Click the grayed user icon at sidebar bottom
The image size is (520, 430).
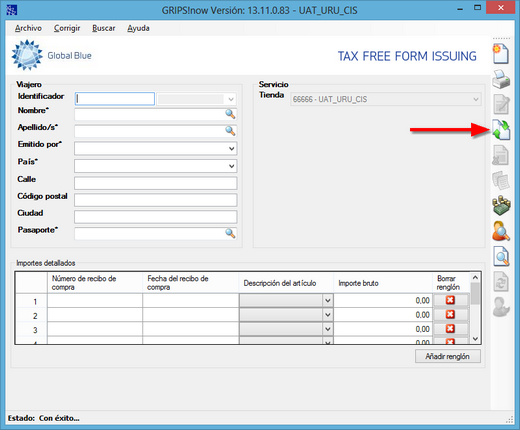[501, 307]
